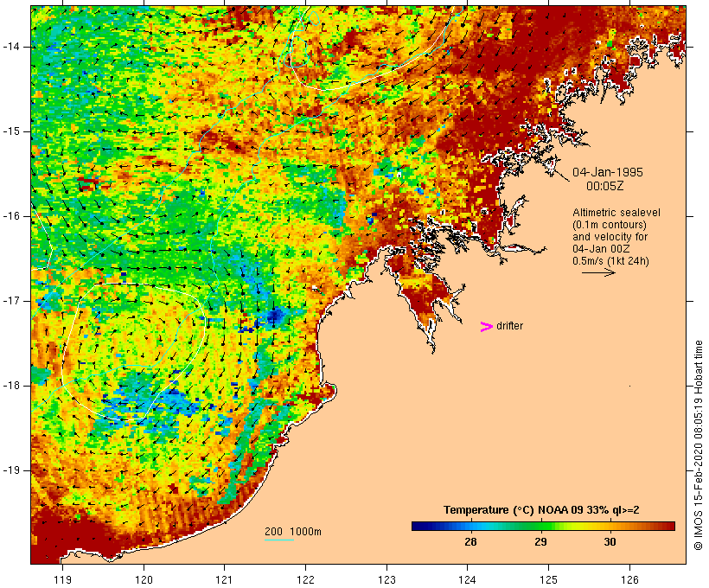The height and width of the screenshot is (588, 709).
Task: Click longitude axis label 123
Action: pyautogui.click(x=386, y=579)
